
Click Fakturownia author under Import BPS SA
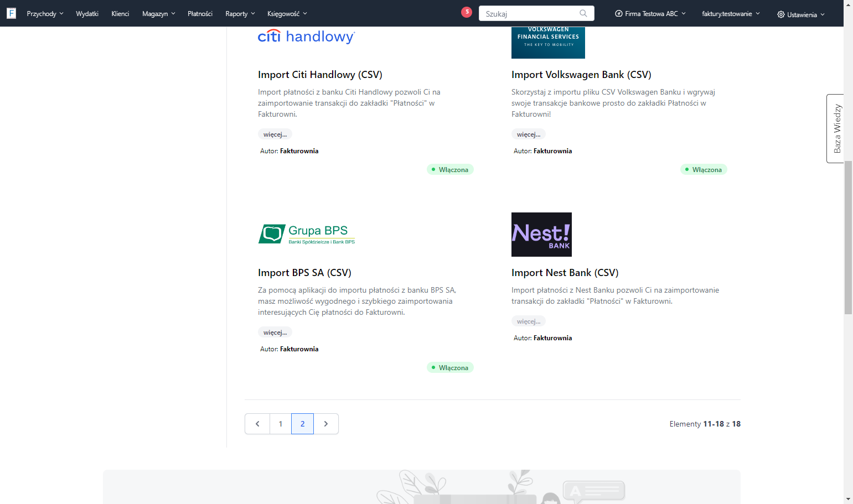click(299, 349)
